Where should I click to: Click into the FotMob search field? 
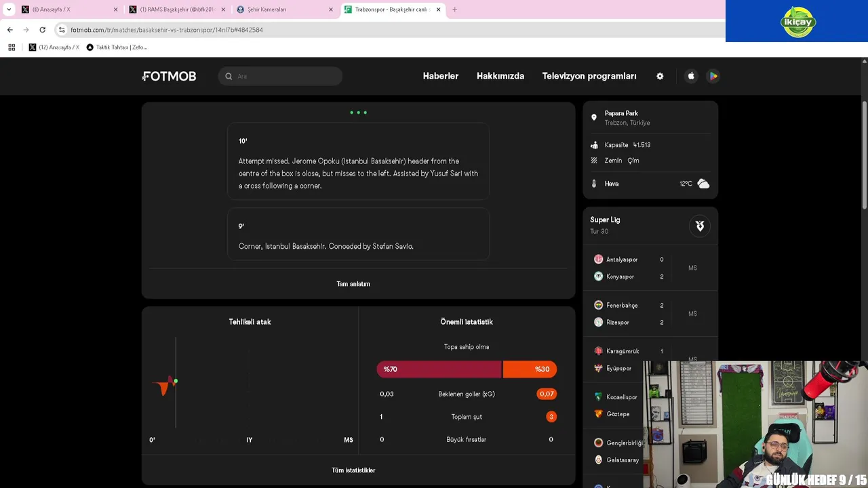(x=280, y=76)
